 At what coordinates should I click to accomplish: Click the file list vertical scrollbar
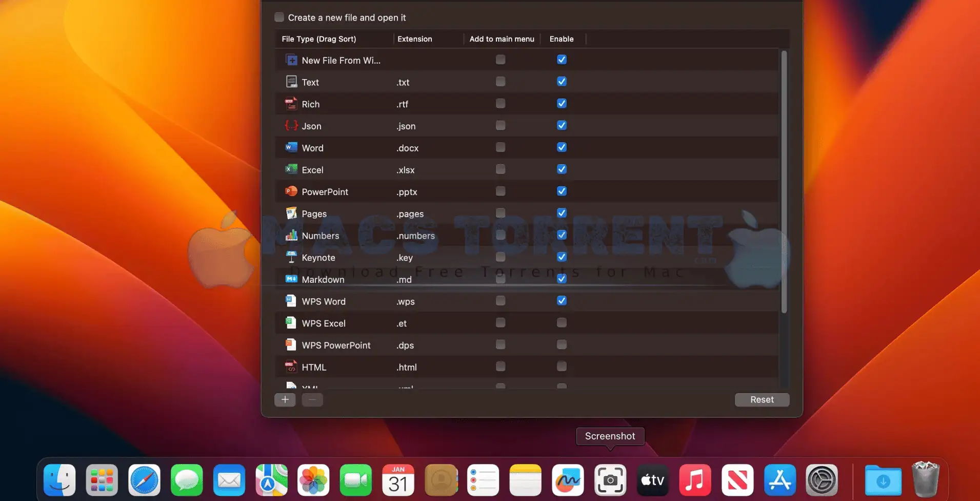(x=784, y=182)
